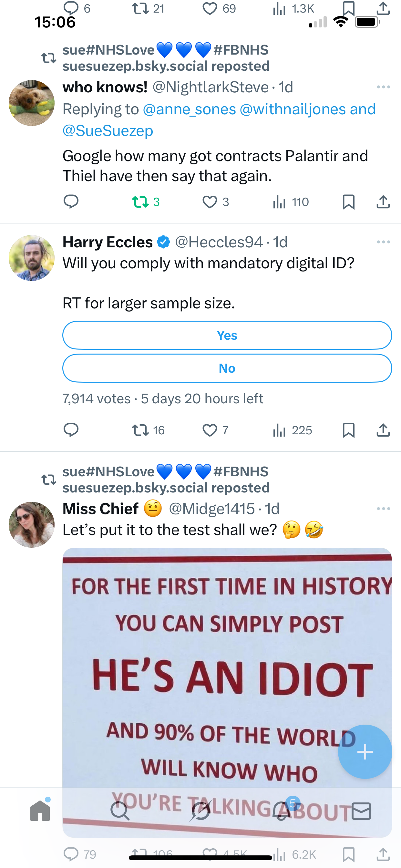Open the Search tab in bottom bar

tap(120, 811)
